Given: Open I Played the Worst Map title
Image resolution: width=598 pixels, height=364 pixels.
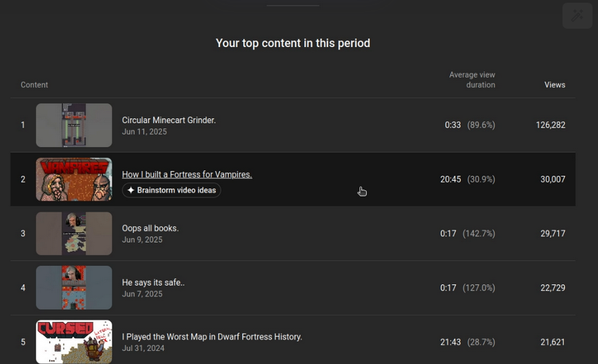Looking at the screenshot, I should pos(212,337).
